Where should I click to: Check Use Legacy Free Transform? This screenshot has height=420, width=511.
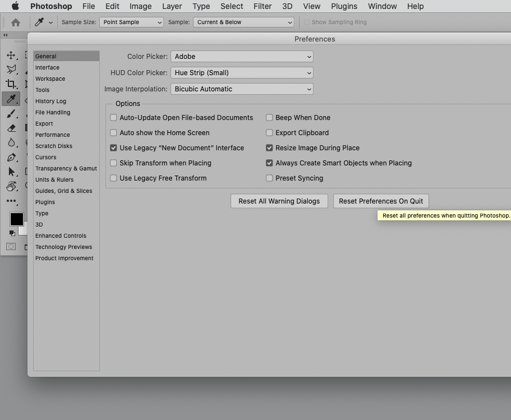click(113, 178)
